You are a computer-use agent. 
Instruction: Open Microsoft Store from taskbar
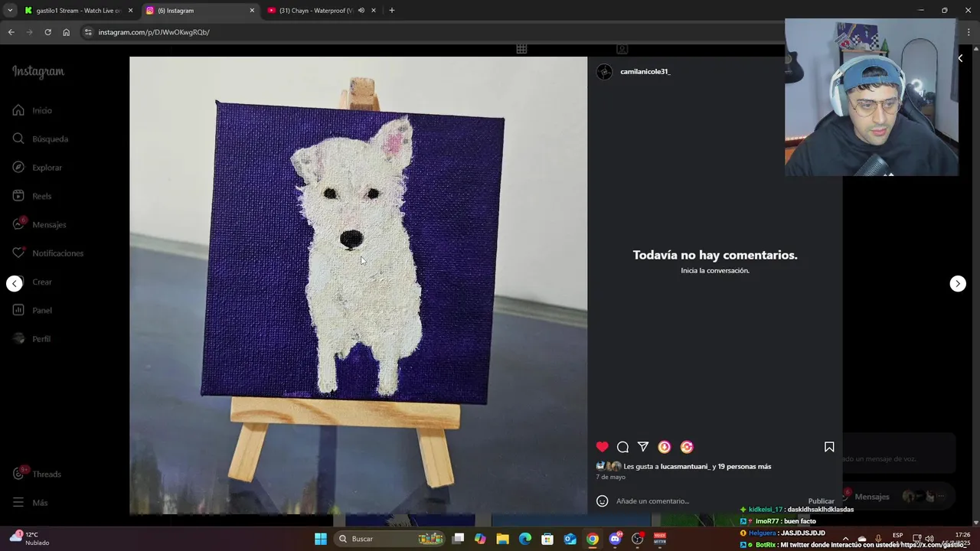click(547, 539)
